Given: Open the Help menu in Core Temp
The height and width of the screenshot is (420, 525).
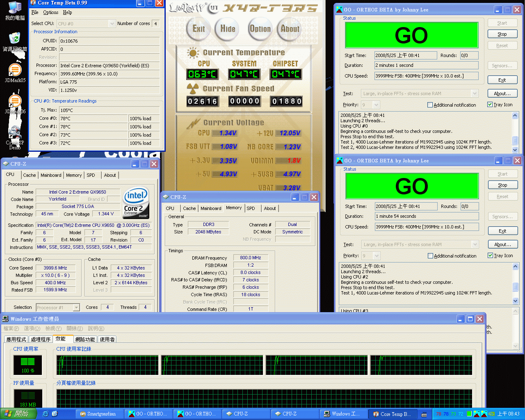Looking at the screenshot, I should [x=67, y=12].
